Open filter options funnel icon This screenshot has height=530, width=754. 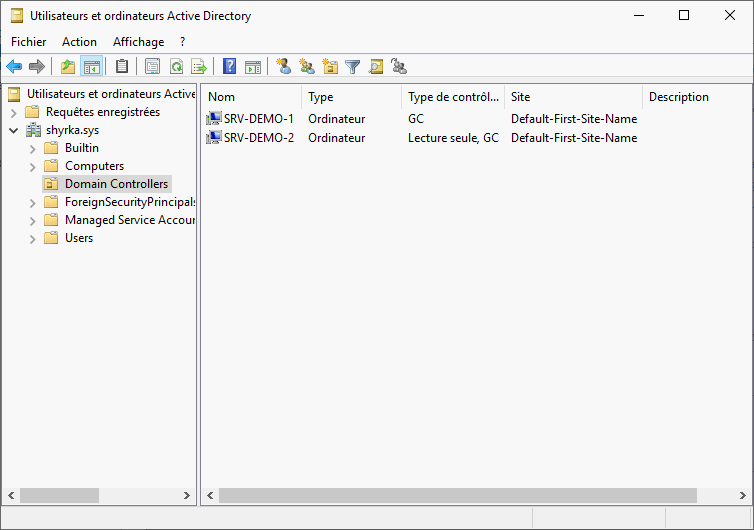[353, 67]
